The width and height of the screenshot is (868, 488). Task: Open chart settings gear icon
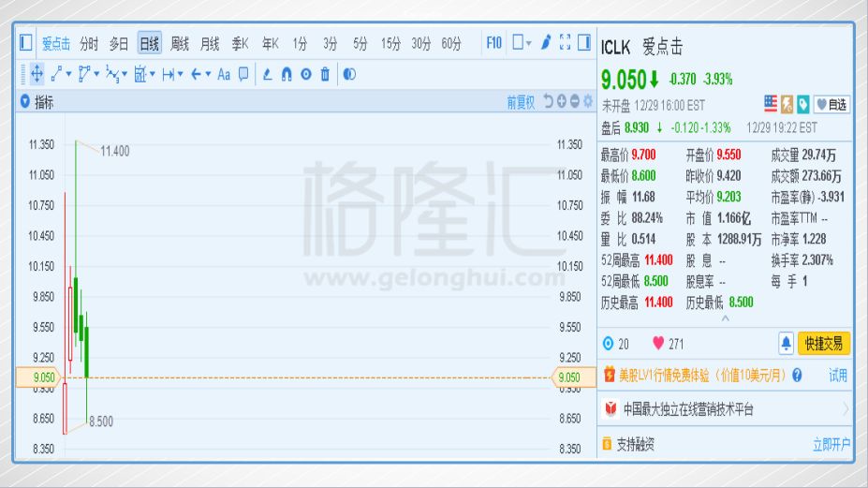pyautogui.click(x=588, y=101)
